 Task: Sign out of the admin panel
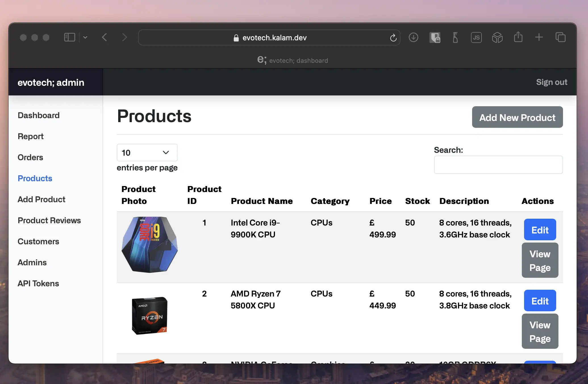click(x=552, y=82)
